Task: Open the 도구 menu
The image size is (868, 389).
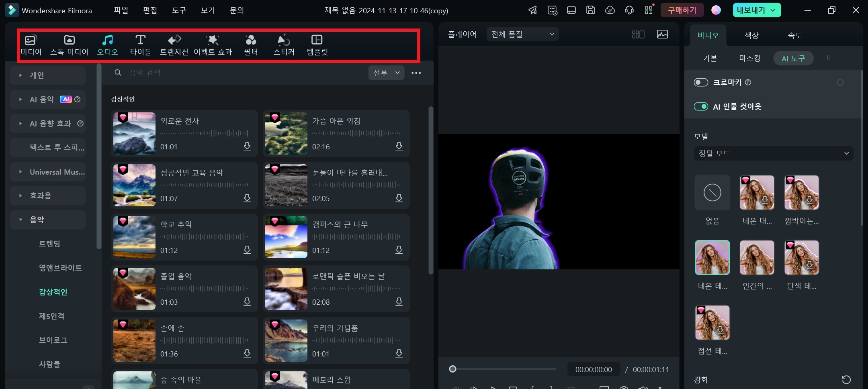Action: pyautogui.click(x=179, y=10)
